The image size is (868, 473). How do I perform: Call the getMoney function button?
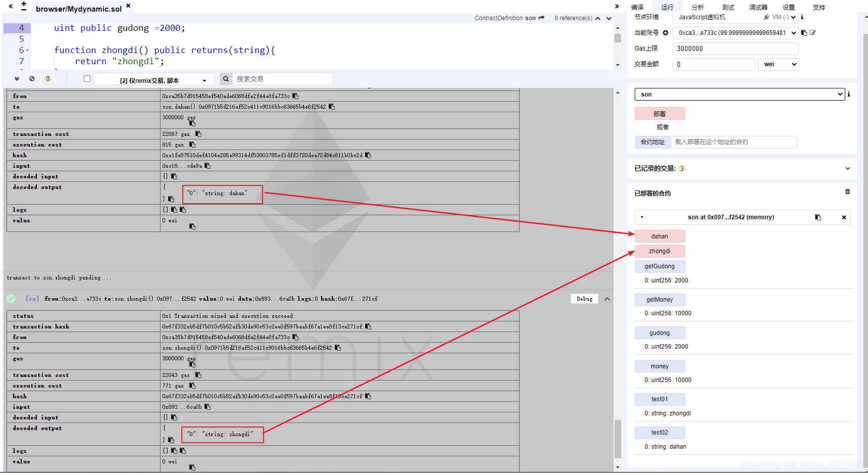[x=660, y=300]
